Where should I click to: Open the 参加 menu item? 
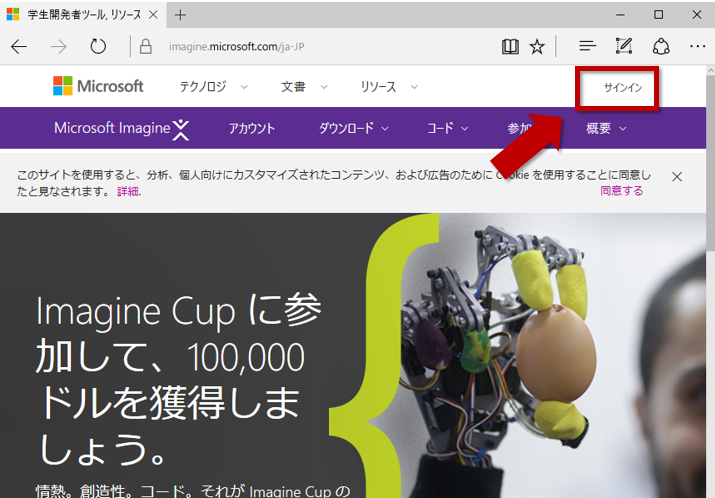[x=520, y=128]
